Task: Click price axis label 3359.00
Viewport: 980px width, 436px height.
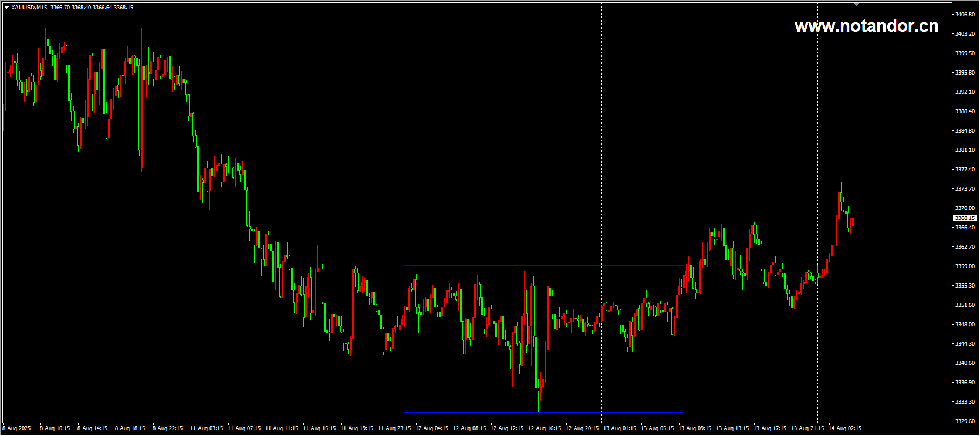Action: click(x=965, y=266)
